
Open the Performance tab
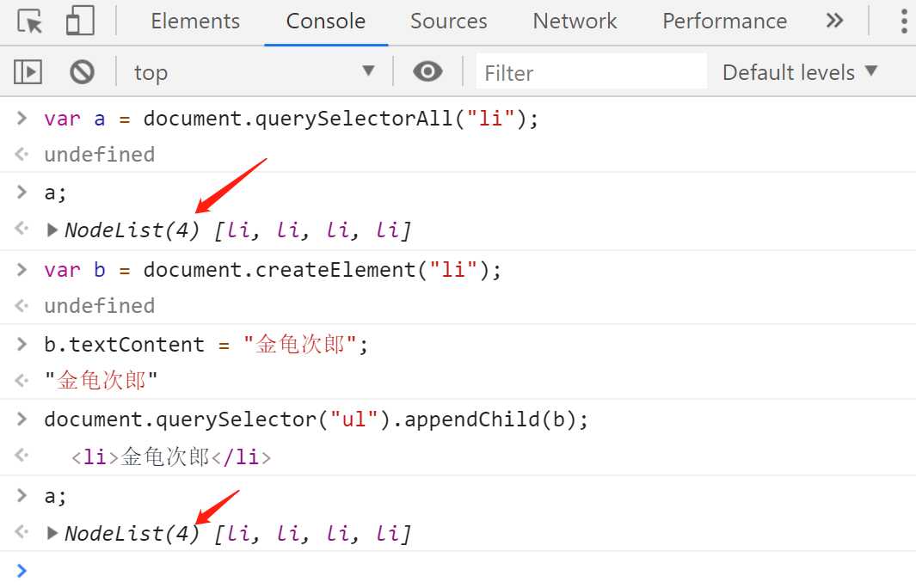pyautogui.click(x=724, y=21)
